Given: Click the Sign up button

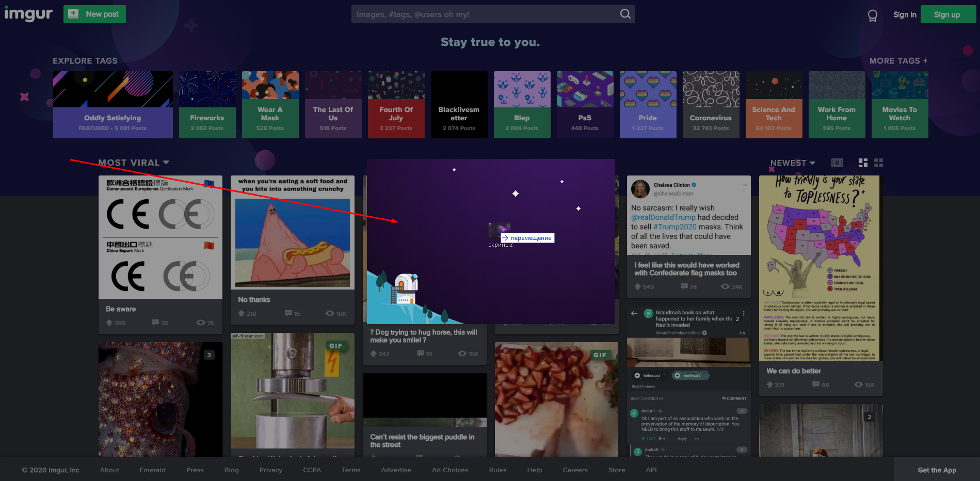Looking at the screenshot, I should point(947,14).
